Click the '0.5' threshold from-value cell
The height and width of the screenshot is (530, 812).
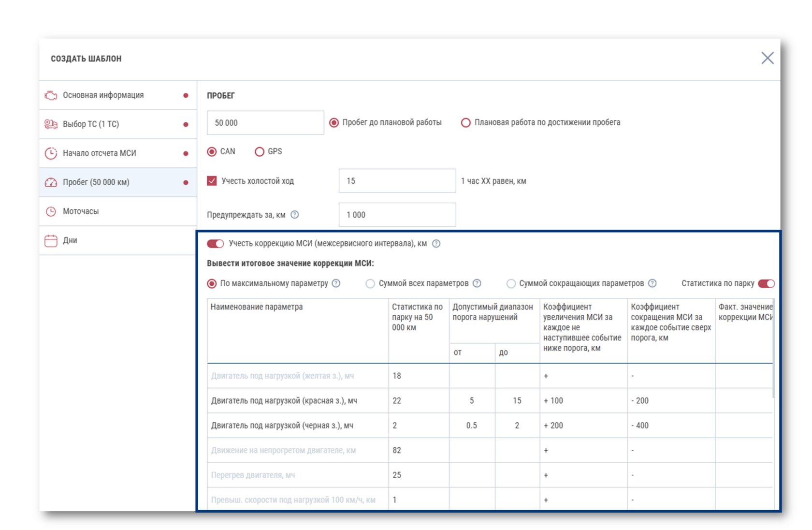click(x=472, y=426)
